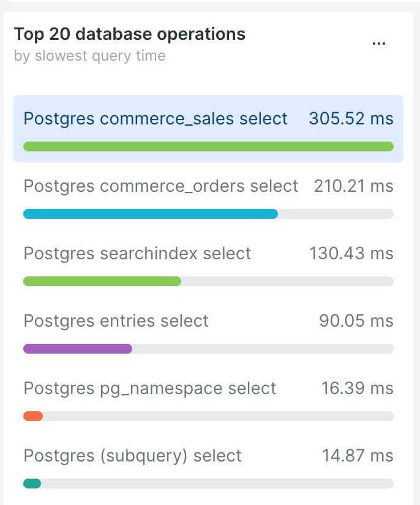The image size is (420, 505).
Task: Click the 'by slowest query time' subtitle
Action: tap(90, 56)
